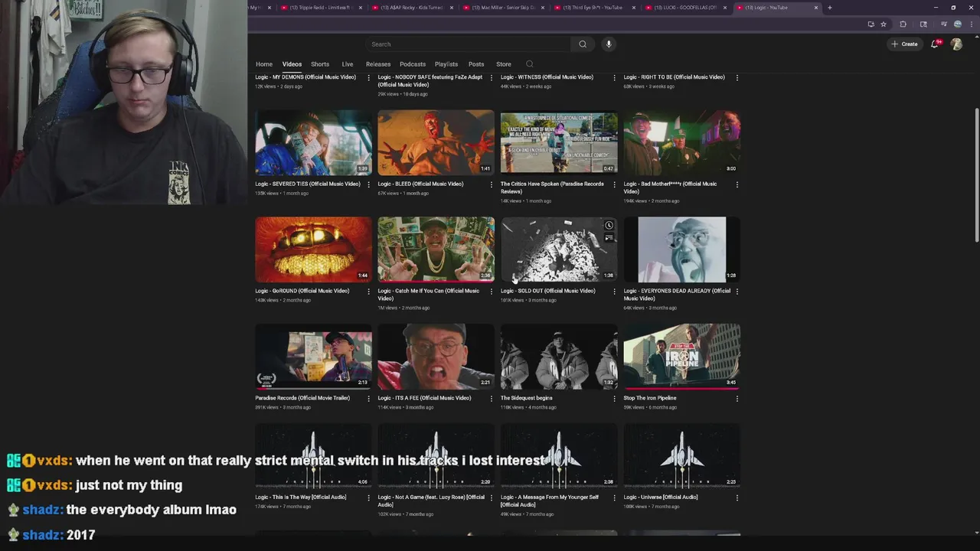
Task: Open the Posts channel tab
Action: [476, 64]
